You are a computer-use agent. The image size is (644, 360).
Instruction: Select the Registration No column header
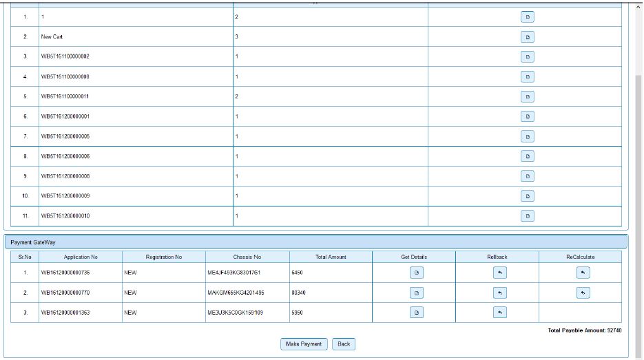[x=163, y=257]
